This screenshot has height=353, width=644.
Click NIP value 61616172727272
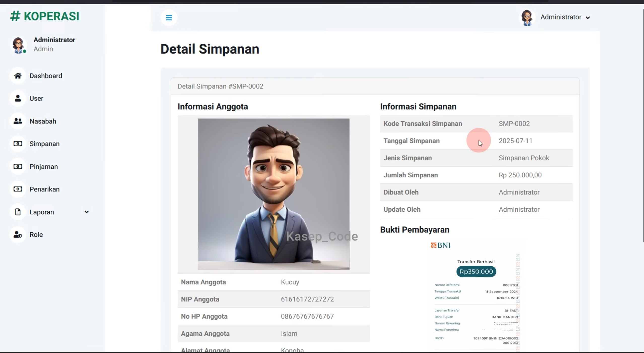(307, 299)
